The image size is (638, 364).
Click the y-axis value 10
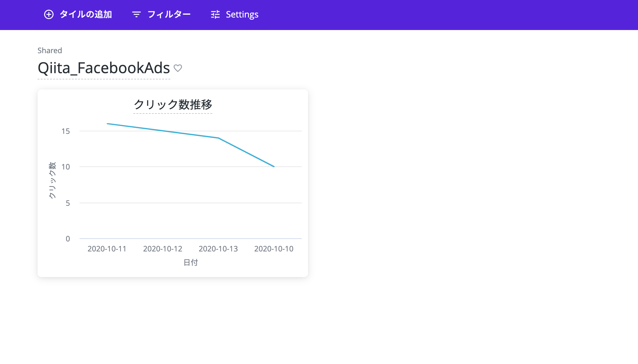[x=66, y=167]
